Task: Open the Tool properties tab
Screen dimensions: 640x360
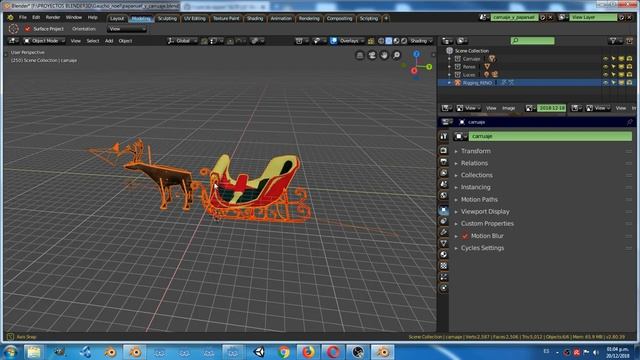Action: (444, 137)
